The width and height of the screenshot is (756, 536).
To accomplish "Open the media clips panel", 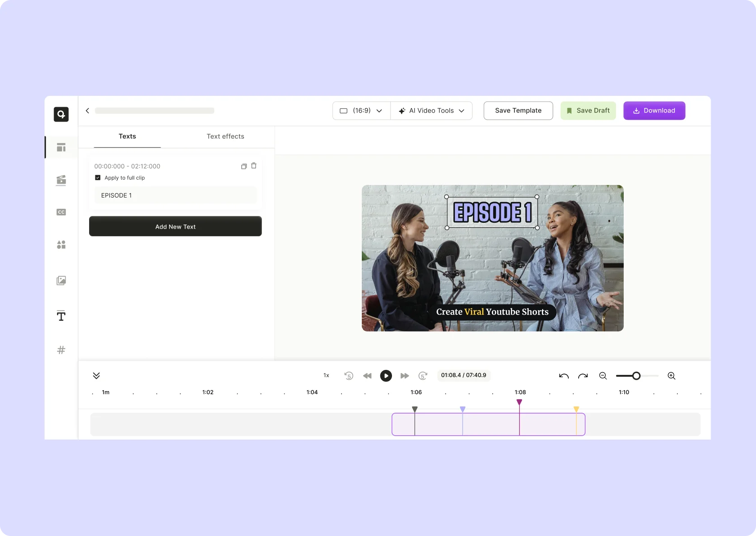I will point(61,180).
